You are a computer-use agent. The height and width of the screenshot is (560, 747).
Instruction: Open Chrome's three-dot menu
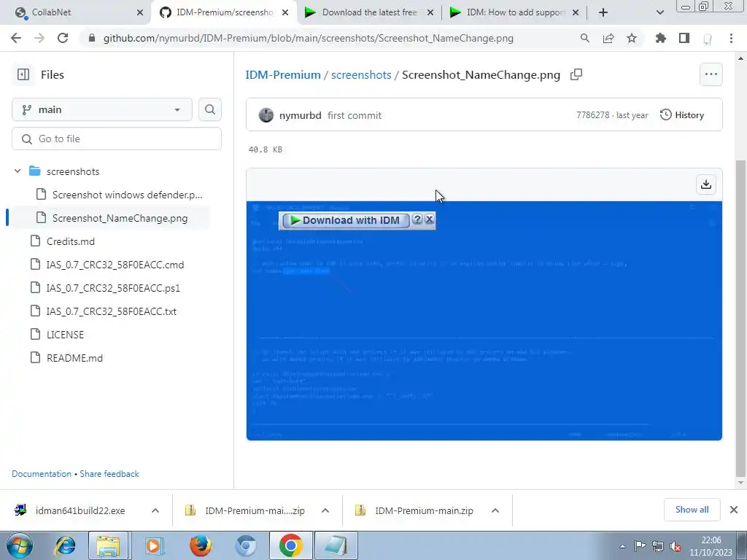731,38
